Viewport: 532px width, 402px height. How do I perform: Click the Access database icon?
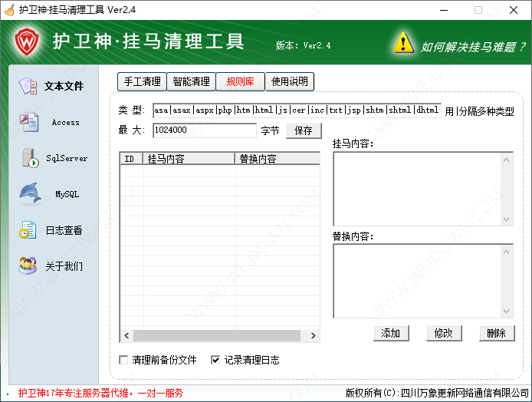click(x=29, y=122)
